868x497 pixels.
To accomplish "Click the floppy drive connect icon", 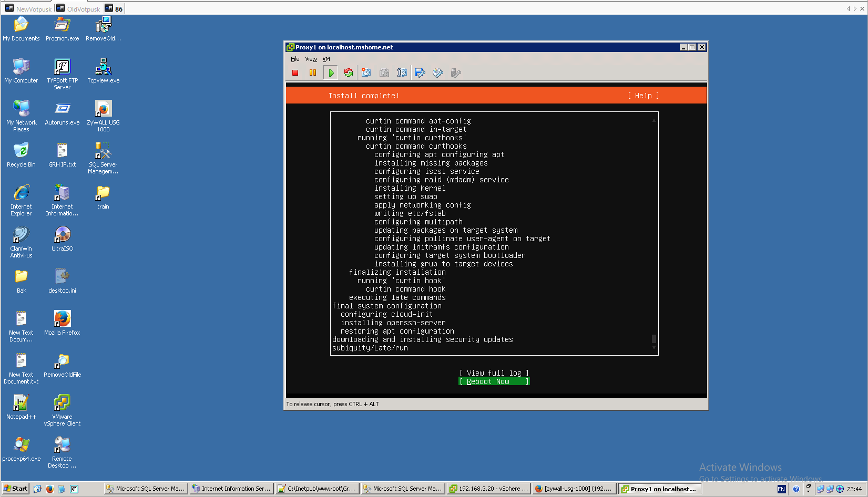I will click(x=420, y=73).
